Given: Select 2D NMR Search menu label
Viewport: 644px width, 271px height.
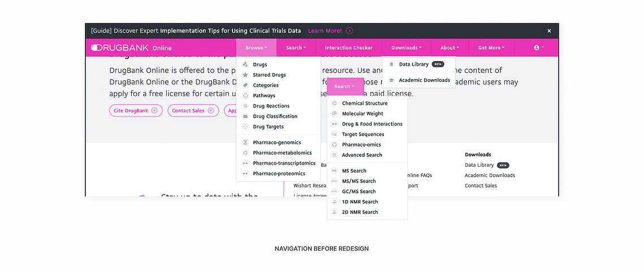Looking at the screenshot, I should pyautogui.click(x=360, y=212).
